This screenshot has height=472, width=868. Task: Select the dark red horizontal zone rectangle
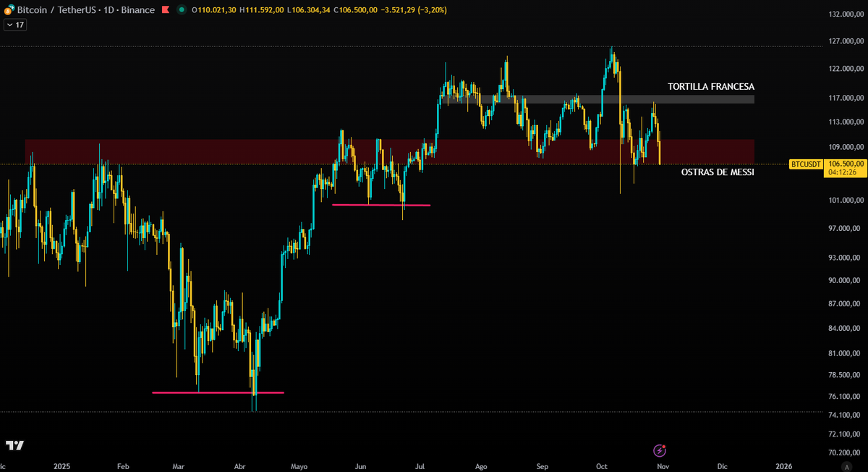[390, 151]
